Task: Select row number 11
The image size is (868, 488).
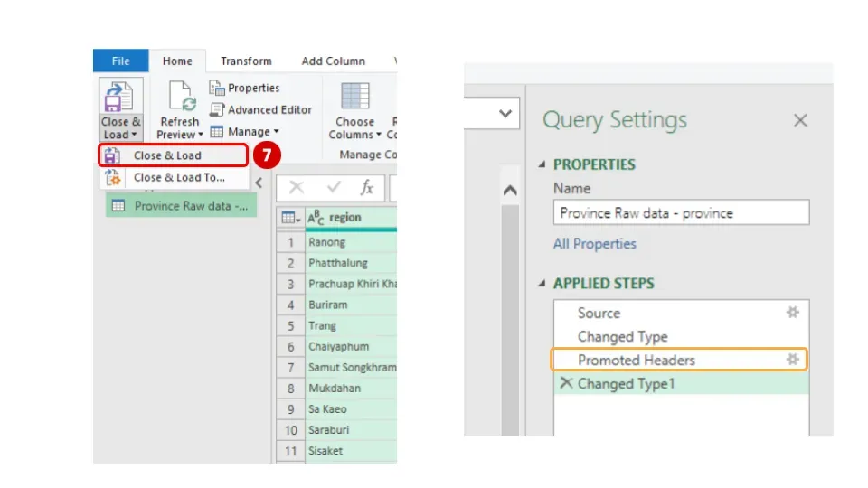Action: point(290,451)
